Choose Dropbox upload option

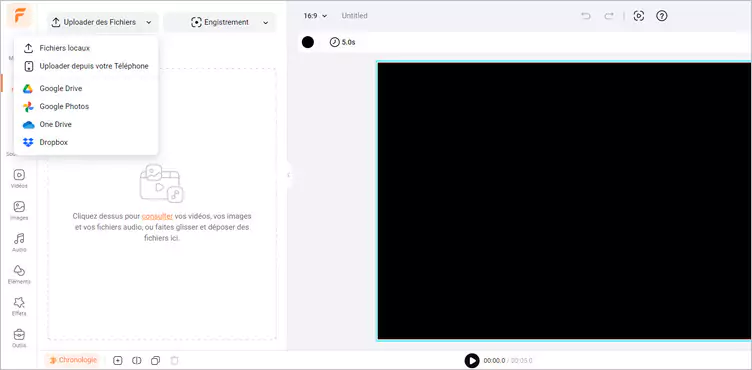pyautogui.click(x=86, y=143)
